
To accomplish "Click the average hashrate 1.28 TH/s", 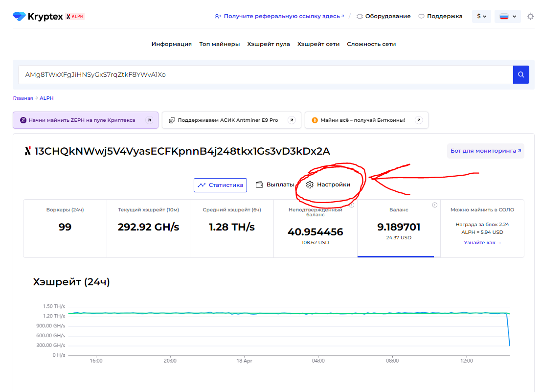I will coord(232,227).
